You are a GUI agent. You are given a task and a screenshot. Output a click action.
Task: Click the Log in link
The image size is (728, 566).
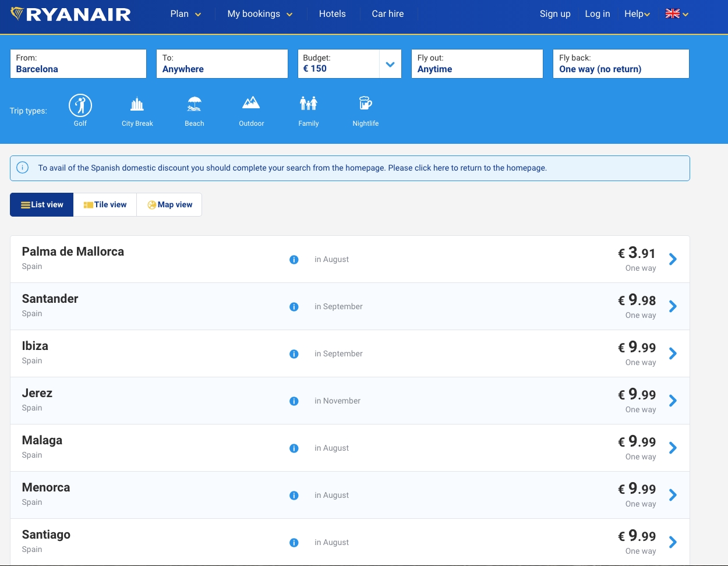point(597,14)
